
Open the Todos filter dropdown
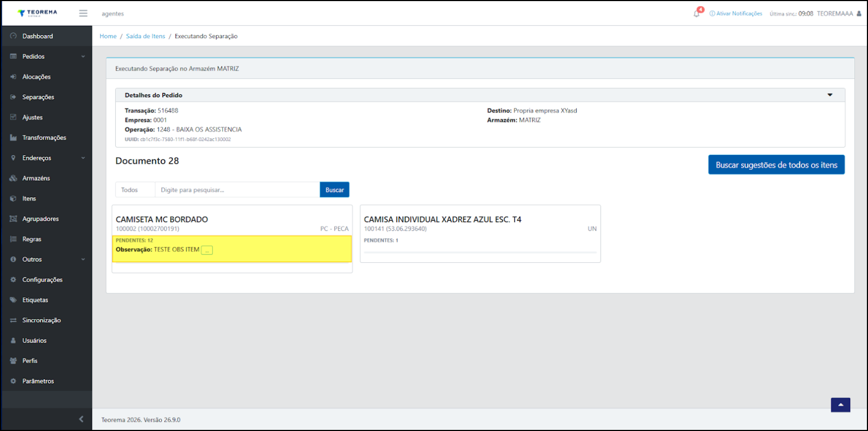coord(135,190)
